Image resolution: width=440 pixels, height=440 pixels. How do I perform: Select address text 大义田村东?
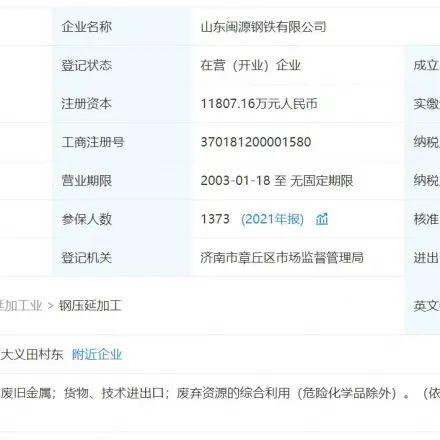[x=32, y=354]
